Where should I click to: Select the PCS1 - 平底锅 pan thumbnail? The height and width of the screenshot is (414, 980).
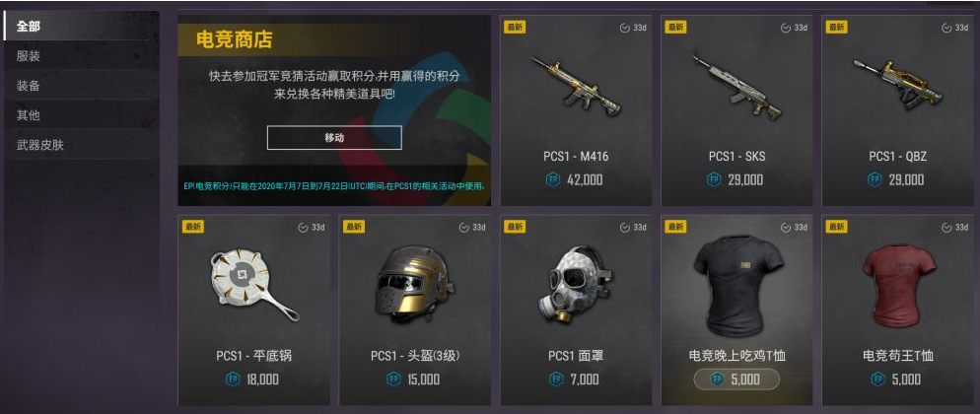coord(252,286)
